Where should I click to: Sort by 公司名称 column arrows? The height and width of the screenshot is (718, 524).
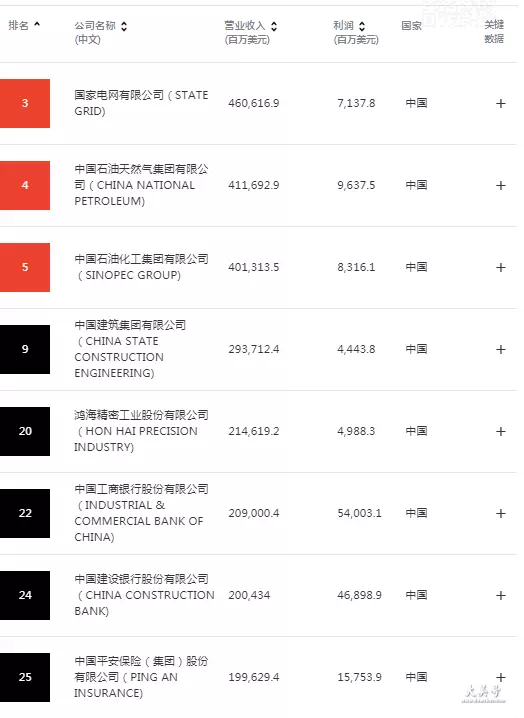tap(124, 26)
